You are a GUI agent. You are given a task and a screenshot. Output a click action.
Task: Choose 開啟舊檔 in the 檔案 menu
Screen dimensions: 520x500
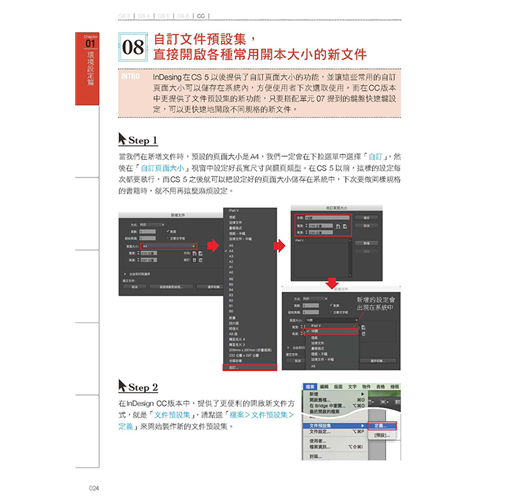coord(335,399)
